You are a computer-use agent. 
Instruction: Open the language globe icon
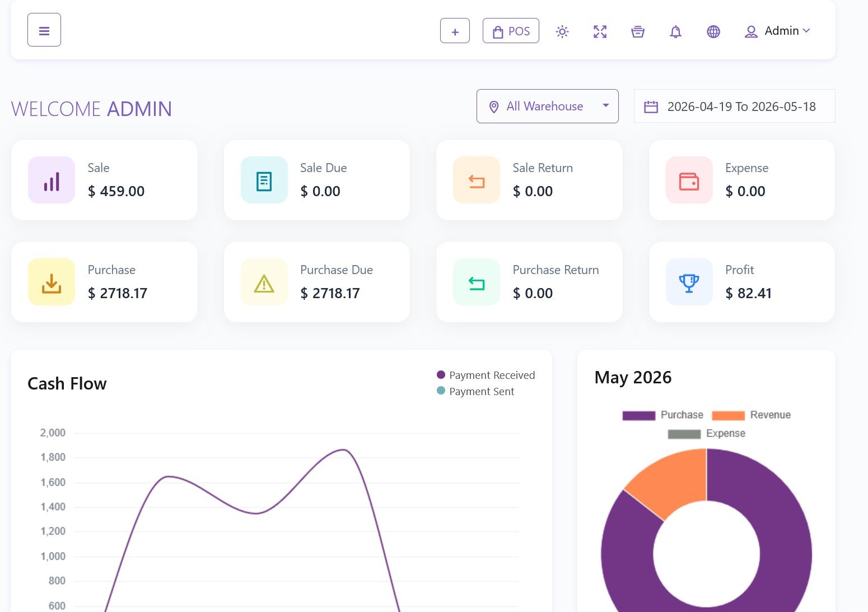pyautogui.click(x=713, y=31)
